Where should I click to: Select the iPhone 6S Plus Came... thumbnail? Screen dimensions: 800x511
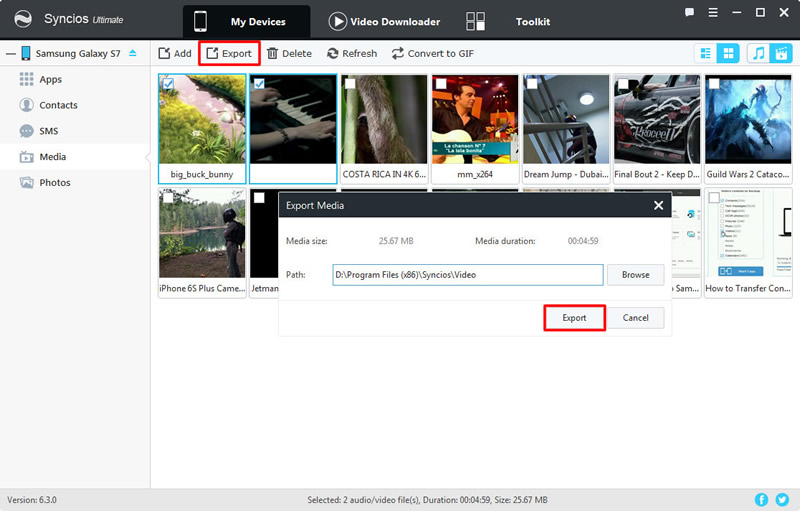point(202,234)
